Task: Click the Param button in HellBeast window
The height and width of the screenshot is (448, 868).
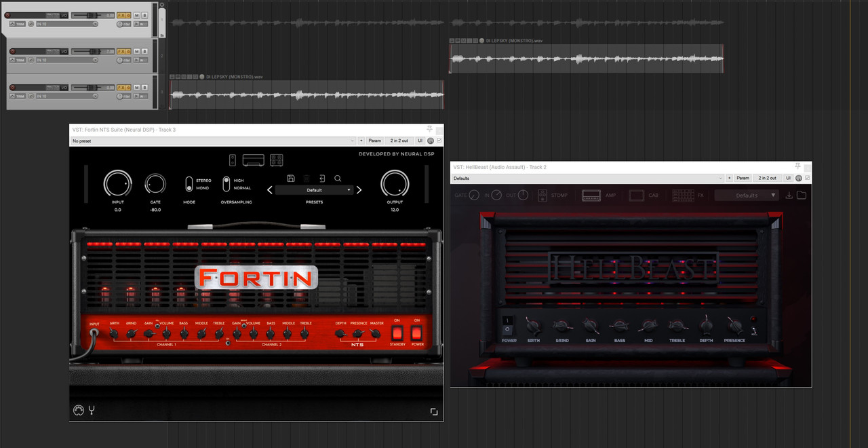Action: click(x=743, y=178)
